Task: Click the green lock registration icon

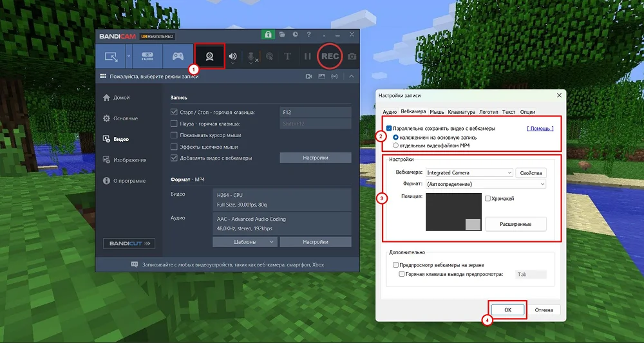Action: click(268, 35)
